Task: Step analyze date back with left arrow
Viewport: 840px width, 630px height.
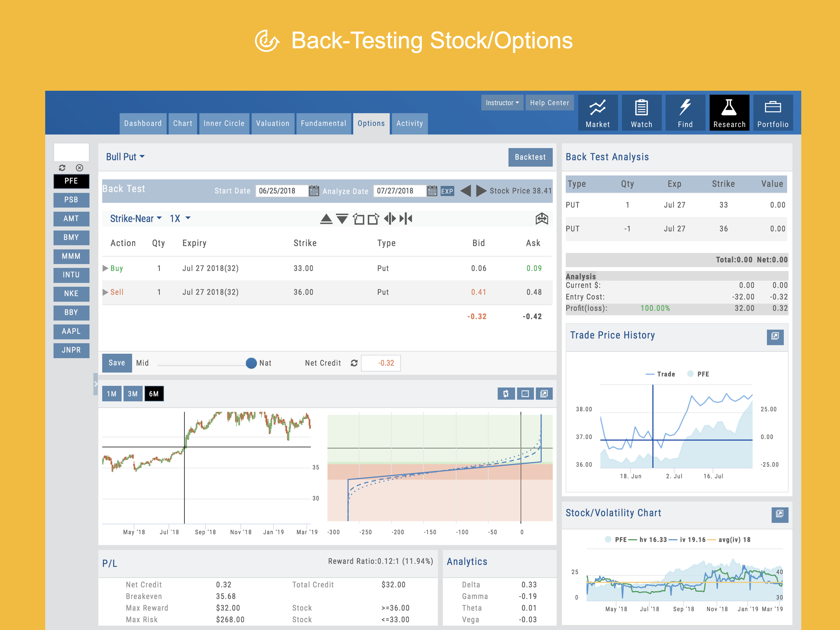Action: [466, 191]
